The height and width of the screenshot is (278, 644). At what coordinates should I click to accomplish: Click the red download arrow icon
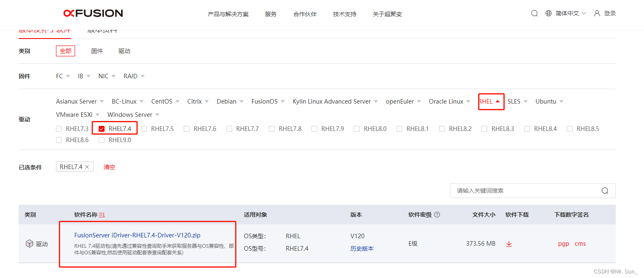pos(509,244)
